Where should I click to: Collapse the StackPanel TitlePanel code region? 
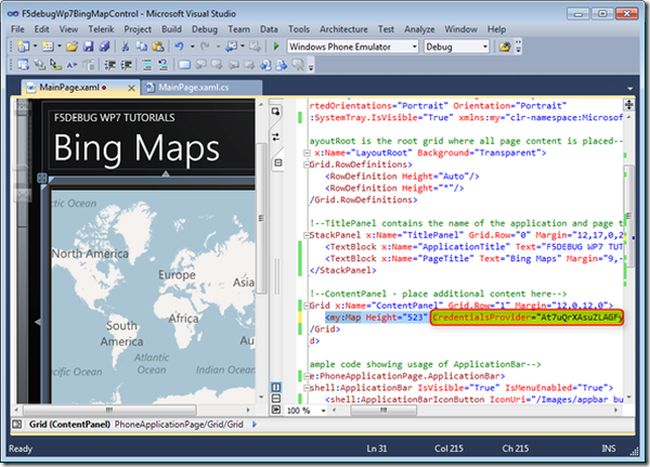[x=304, y=234]
